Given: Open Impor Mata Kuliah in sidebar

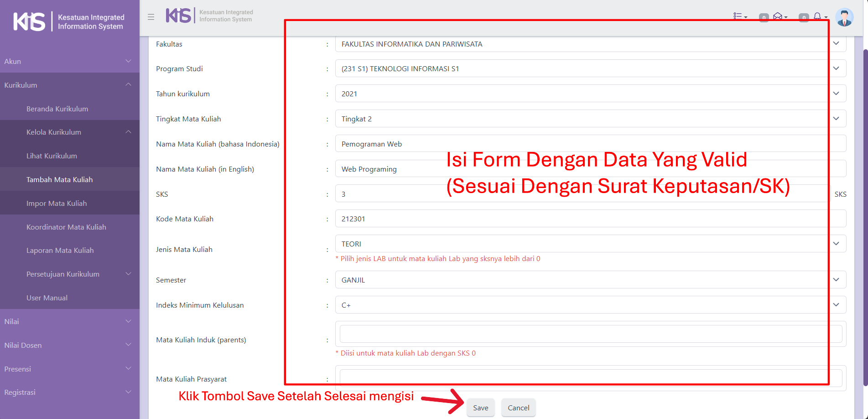Looking at the screenshot, I should [x=57, y=203].
